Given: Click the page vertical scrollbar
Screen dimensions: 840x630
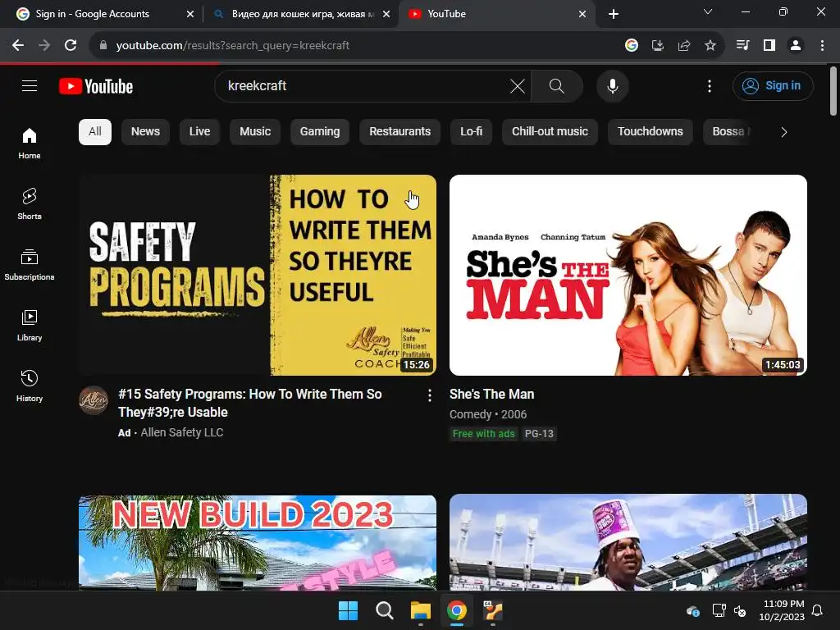Looking at the screenshot, I should point(833,91).
